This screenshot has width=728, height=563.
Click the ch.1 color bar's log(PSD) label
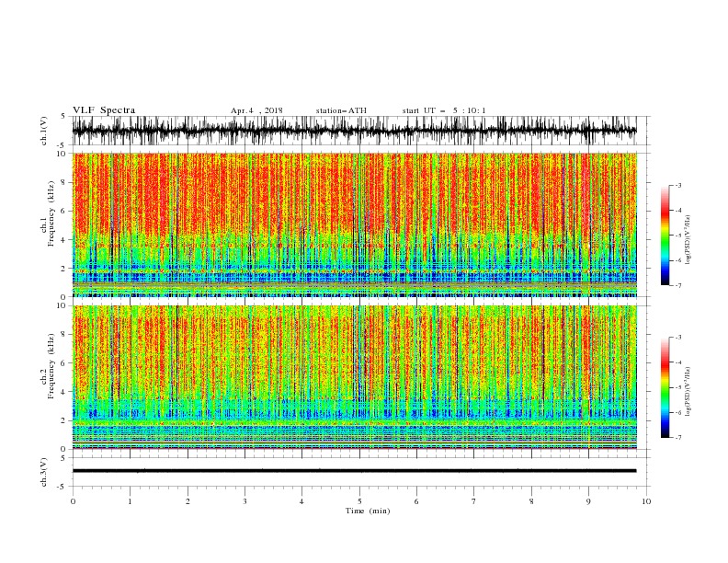coord(688,240)
